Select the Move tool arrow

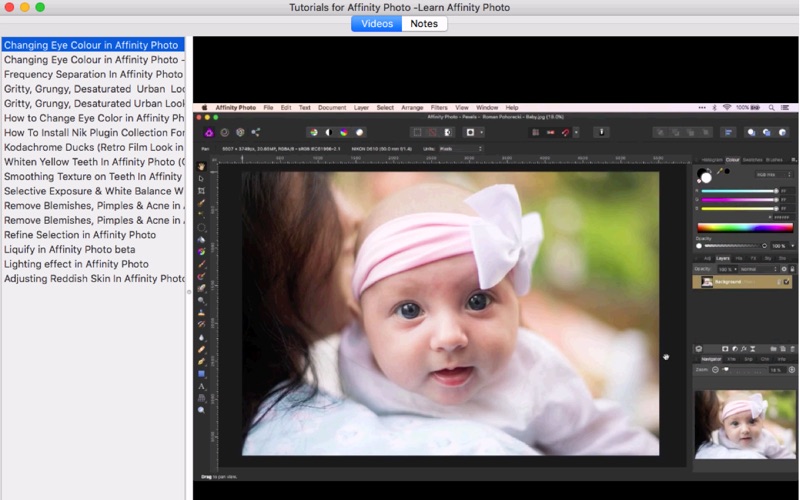(x=202, y=179)
